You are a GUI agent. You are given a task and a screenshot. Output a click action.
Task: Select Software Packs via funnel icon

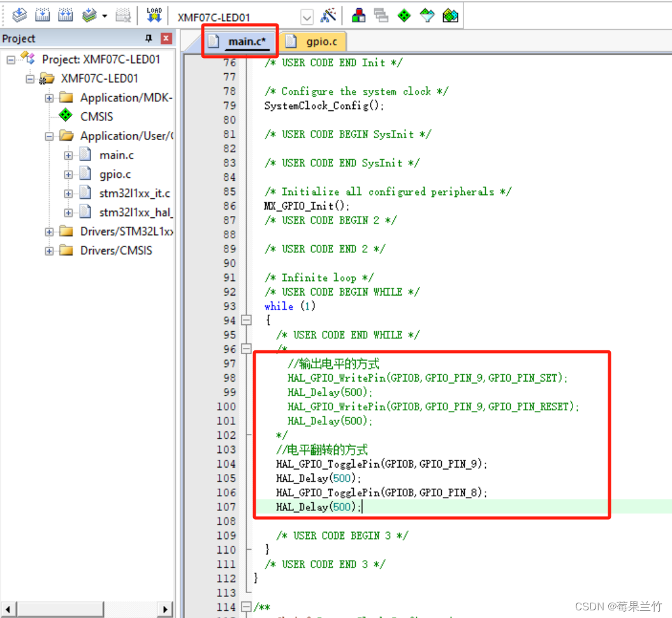(427, 14)
